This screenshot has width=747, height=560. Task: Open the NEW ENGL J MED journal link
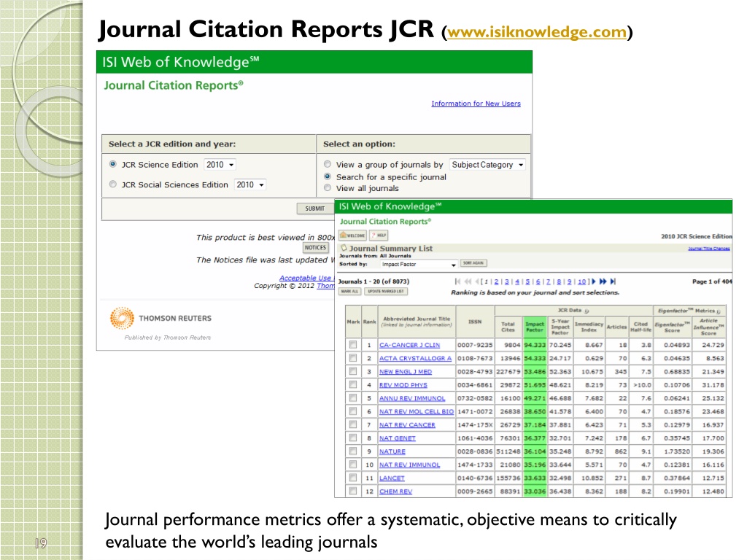click(406, 371)
